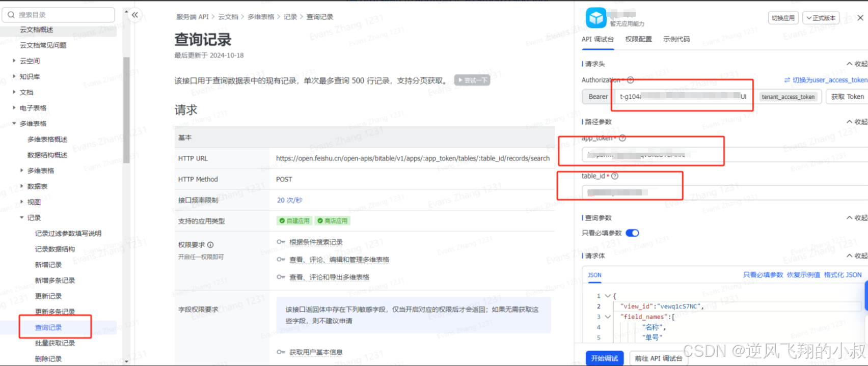
Task: Expand the 知识库 sidebar section
Action: tap(14, 76)
